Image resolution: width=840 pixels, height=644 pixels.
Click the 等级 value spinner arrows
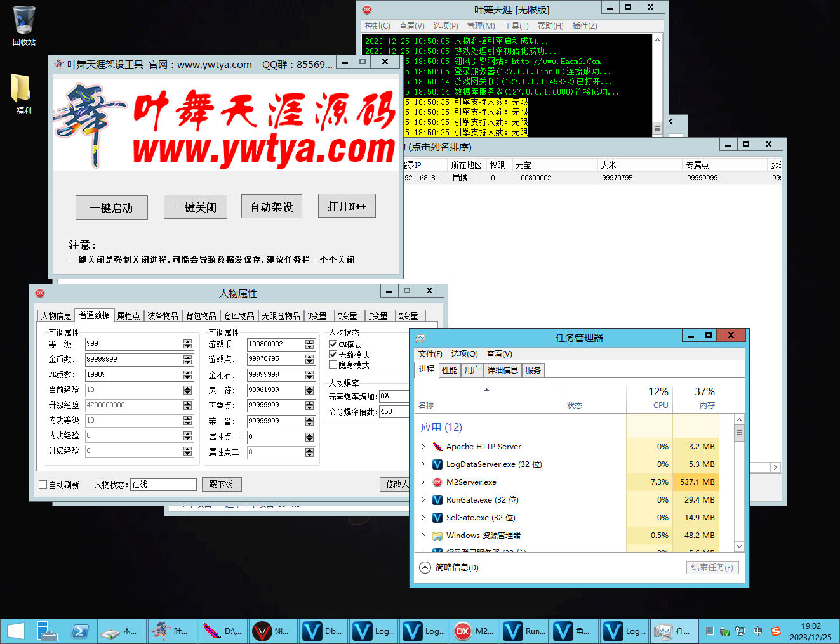pyautogui.click(x=187, y=344)
